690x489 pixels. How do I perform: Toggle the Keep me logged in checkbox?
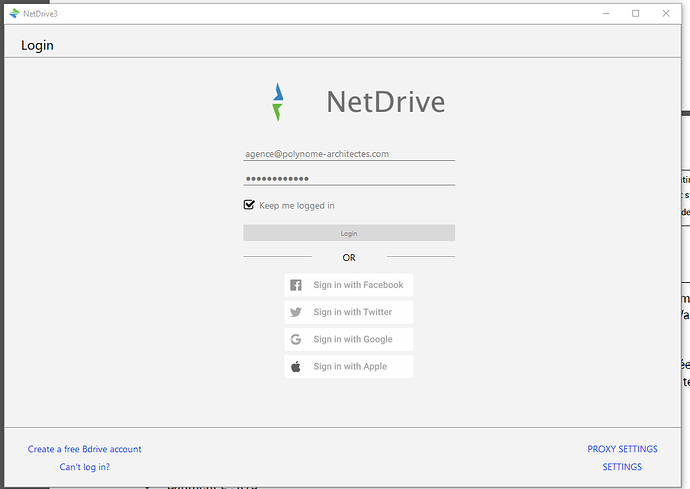pos(249,205)
